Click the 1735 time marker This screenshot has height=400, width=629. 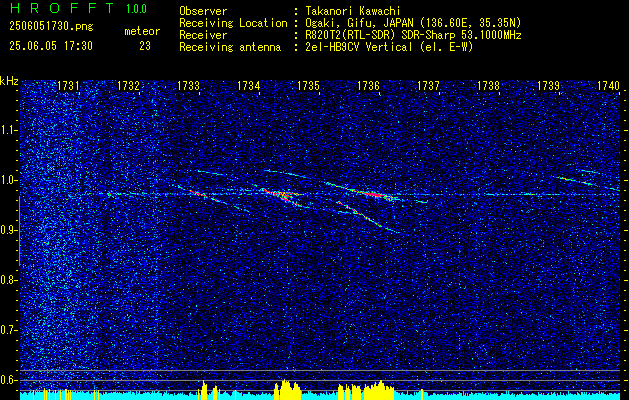308,85
